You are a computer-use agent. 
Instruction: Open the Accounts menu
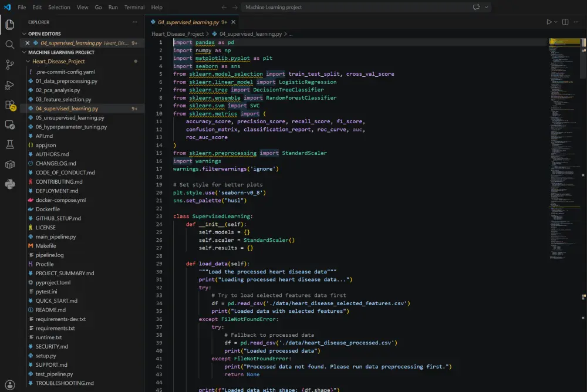[x=10, y=384]
